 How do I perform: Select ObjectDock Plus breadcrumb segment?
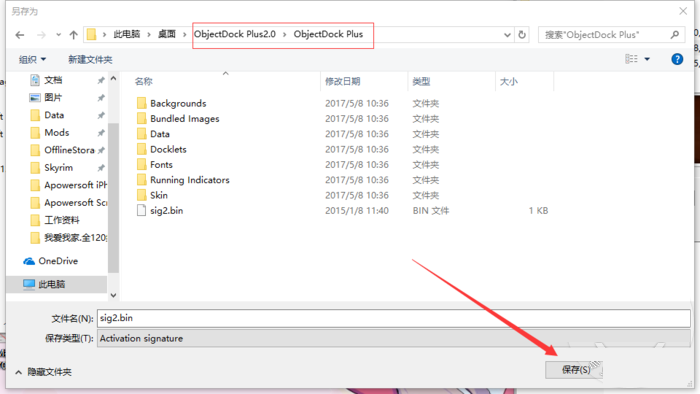click(328, 34)
